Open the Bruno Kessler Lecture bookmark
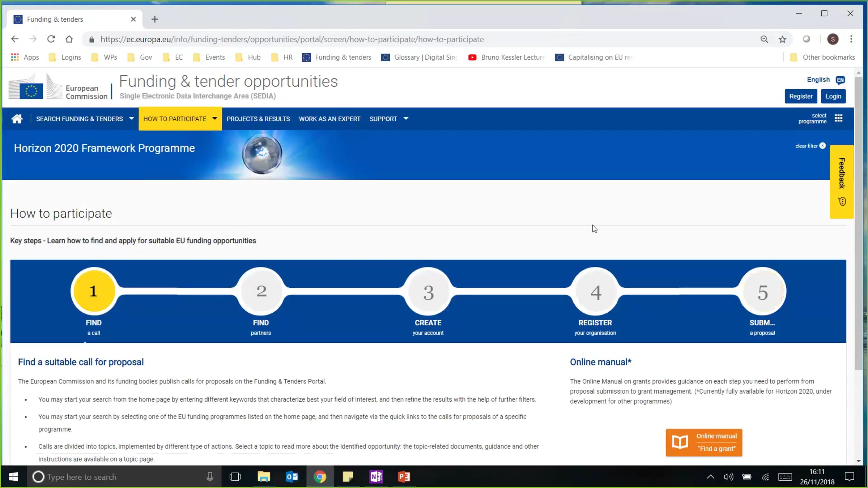868x488 pixels. pos(506,57)
